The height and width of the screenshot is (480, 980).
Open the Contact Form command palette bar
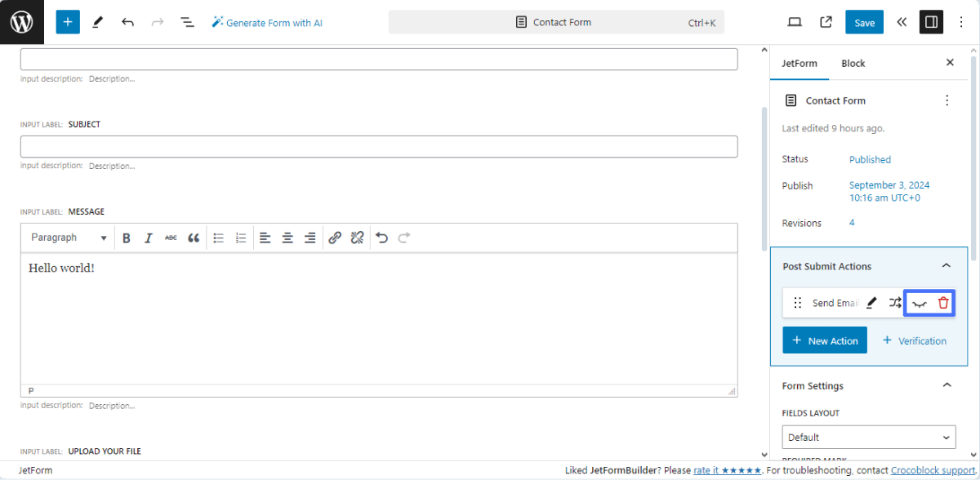point(556,22)
